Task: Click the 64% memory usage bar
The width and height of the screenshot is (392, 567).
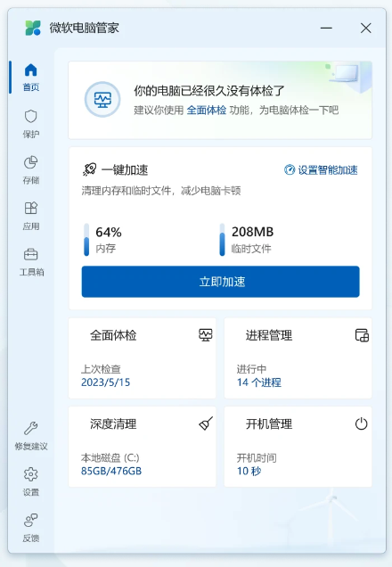Action: click(86, 240)
